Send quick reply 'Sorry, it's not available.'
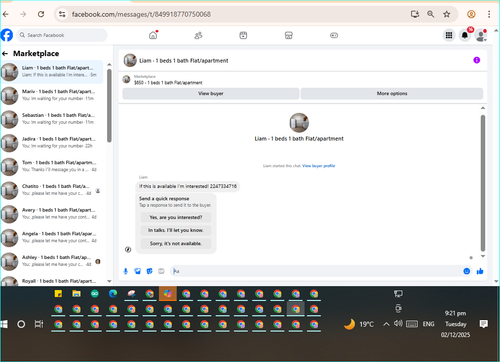 [x=176, y=243]
